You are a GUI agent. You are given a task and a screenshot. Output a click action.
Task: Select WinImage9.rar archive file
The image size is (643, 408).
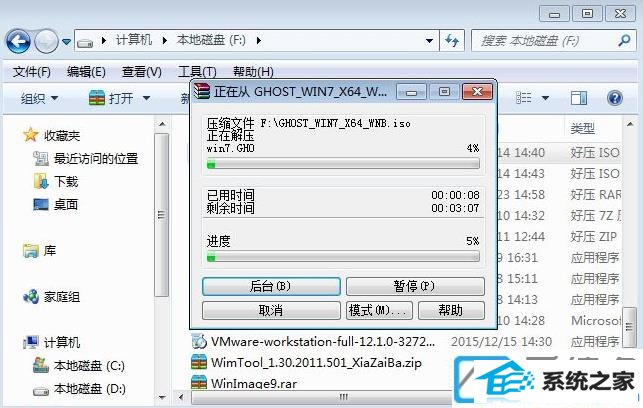point(244,383)
